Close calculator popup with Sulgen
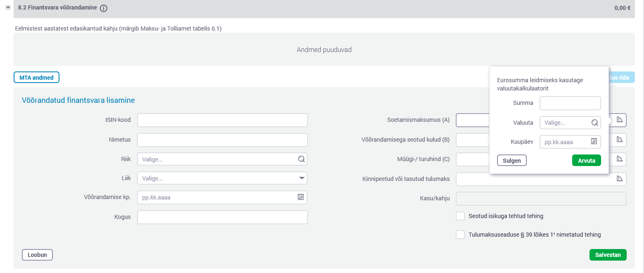This screenshot has width=644, height=273. tap(511, 161)
